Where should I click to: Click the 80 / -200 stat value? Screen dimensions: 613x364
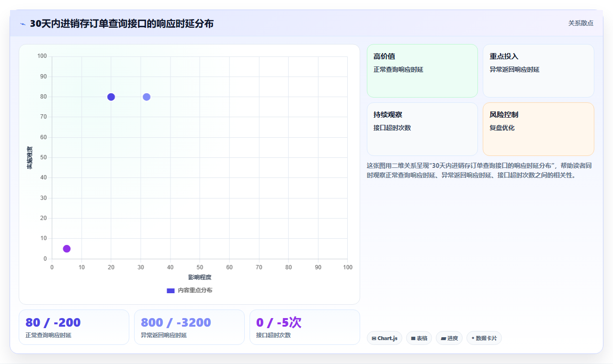[x=53, y=322]
